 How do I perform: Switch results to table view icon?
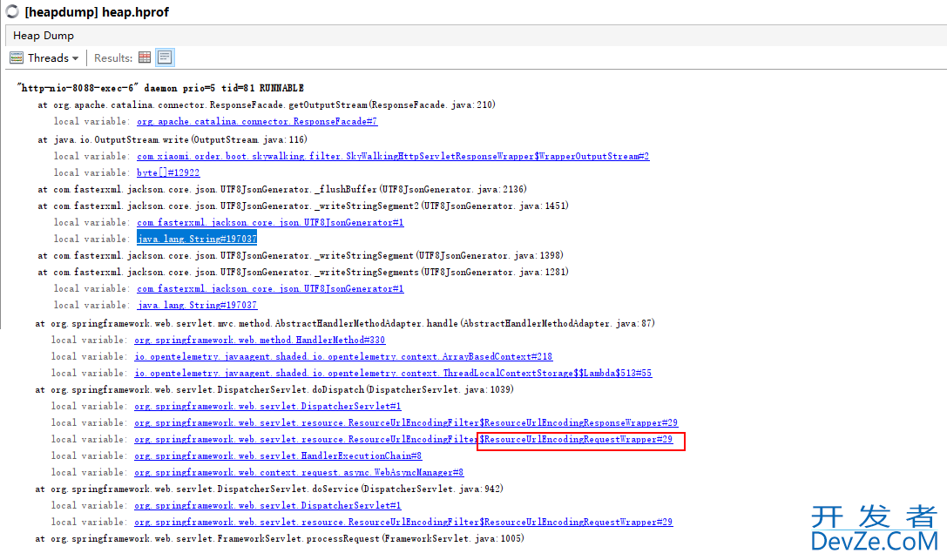tap(145, 57)
